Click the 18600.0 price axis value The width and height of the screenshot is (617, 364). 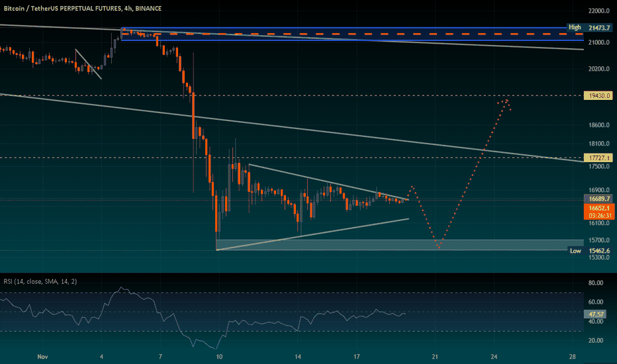(599, 124)
